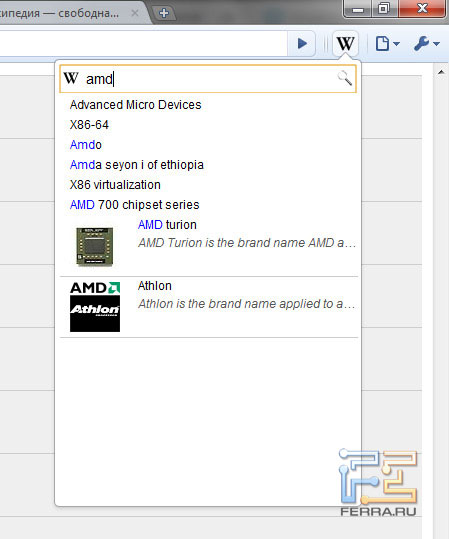Viewport: 449px width, 539px height.
Task: Click the Go play arrow button
Action: (x=302, y=44)
